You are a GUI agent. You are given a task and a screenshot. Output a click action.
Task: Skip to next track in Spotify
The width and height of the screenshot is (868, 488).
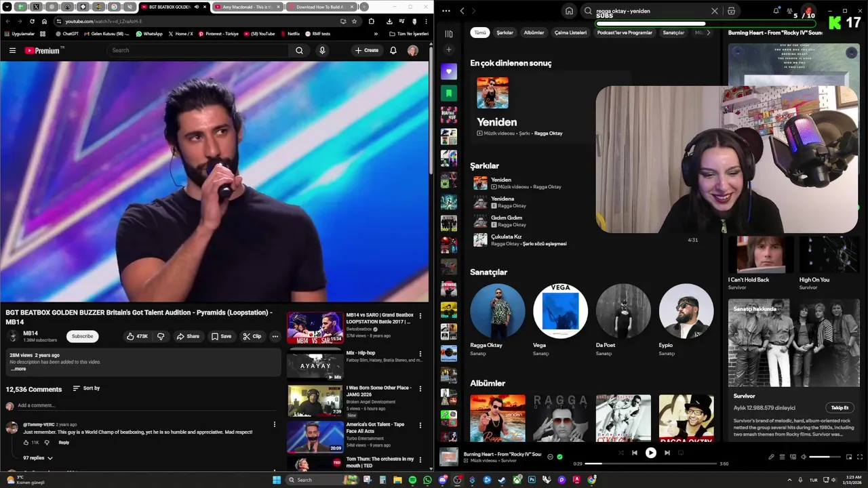(x=667, y=453)
